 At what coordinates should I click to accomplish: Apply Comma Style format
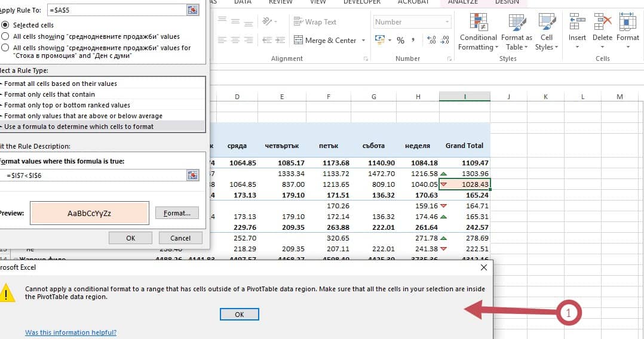point(413,40)
